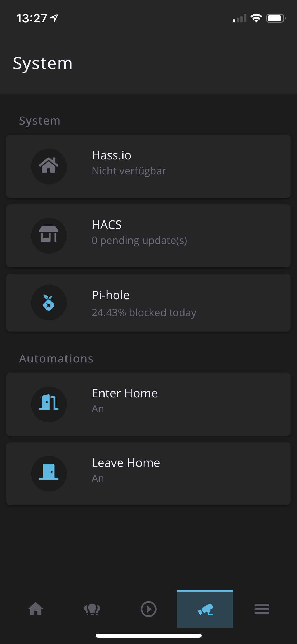Tap the Automations section header
The width and height of the screenshot is (297, 644).
(56, 358)
